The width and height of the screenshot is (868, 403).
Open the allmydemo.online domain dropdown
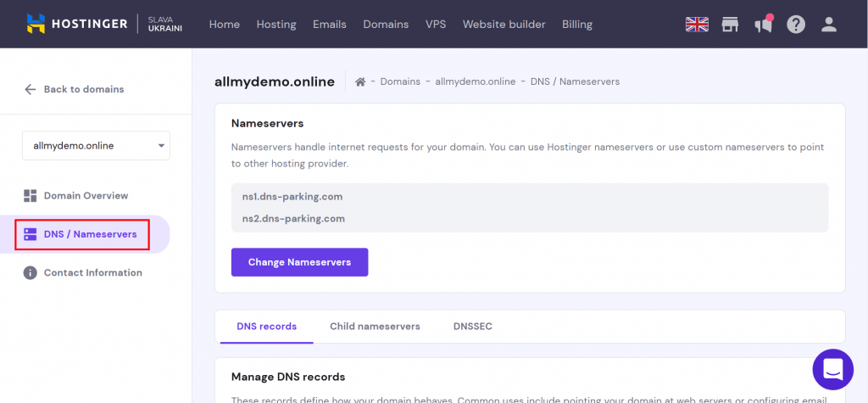pyautogui.click(x=97, y=146)
